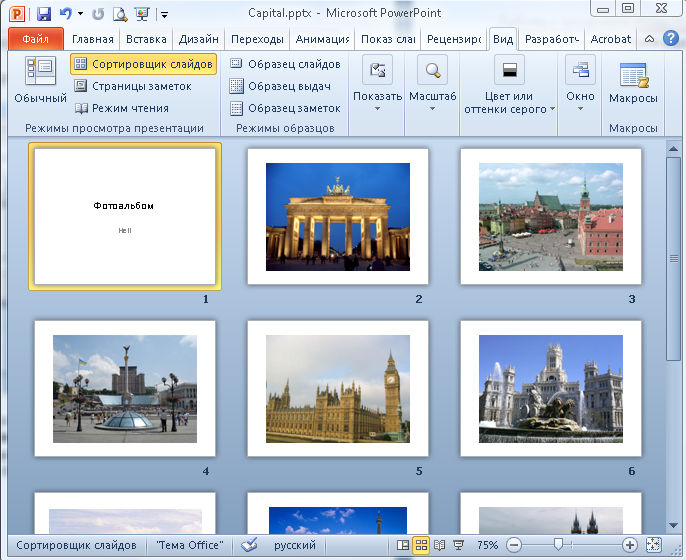Click the PowerPoint application icon
This screenshot has height=560, width=686.
[17, 14]
